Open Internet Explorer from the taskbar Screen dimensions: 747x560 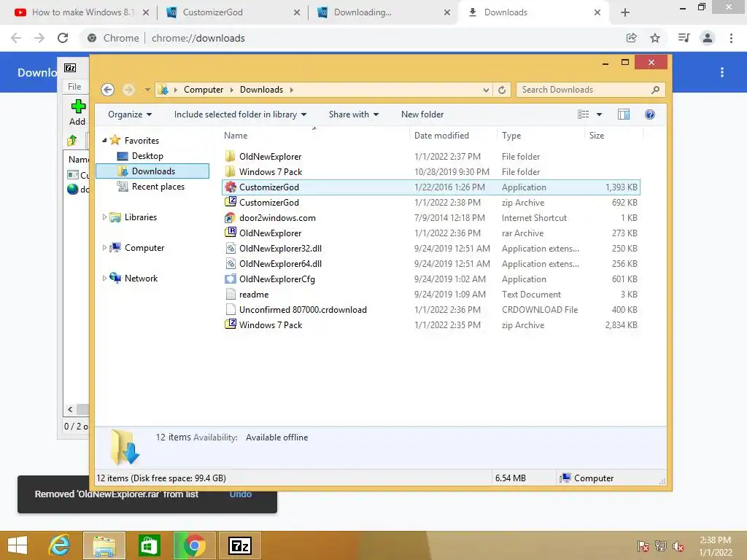(60, 545)
